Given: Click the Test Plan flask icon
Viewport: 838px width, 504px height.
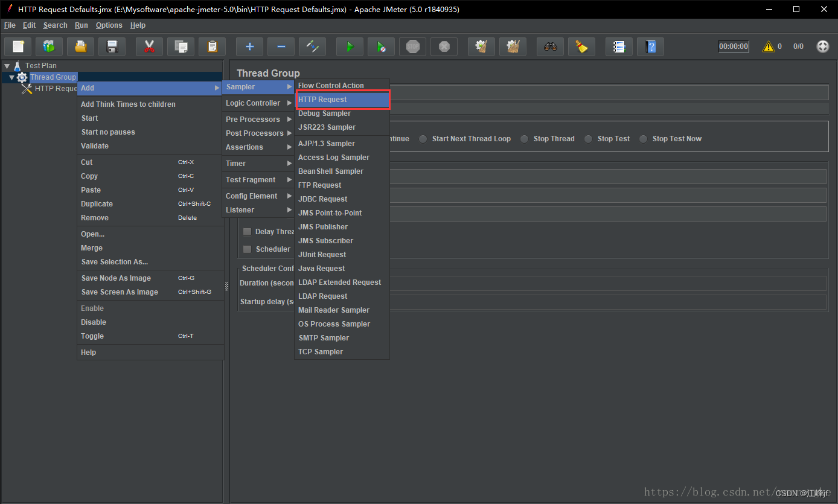Looking at the screenshot, I should point(18,66).
